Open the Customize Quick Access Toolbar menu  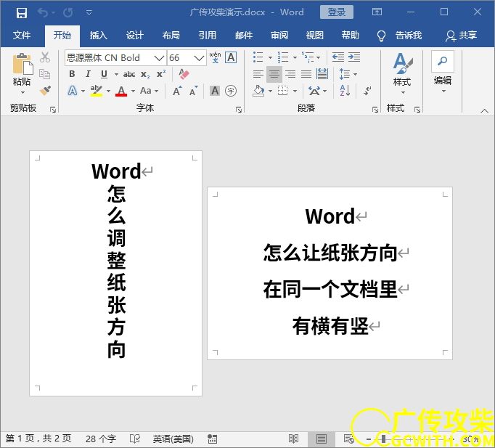[x=89, y=12]
